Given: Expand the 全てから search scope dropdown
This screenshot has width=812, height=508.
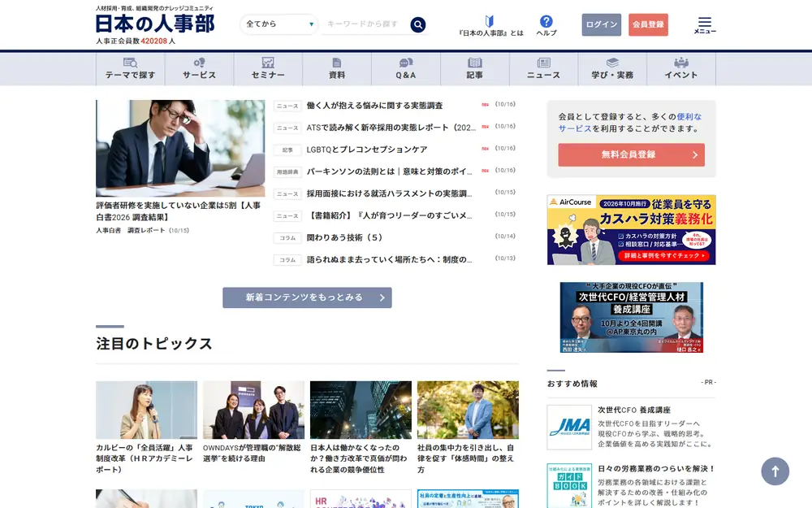Looking at the screenshot, I should [x=279, y=24].
